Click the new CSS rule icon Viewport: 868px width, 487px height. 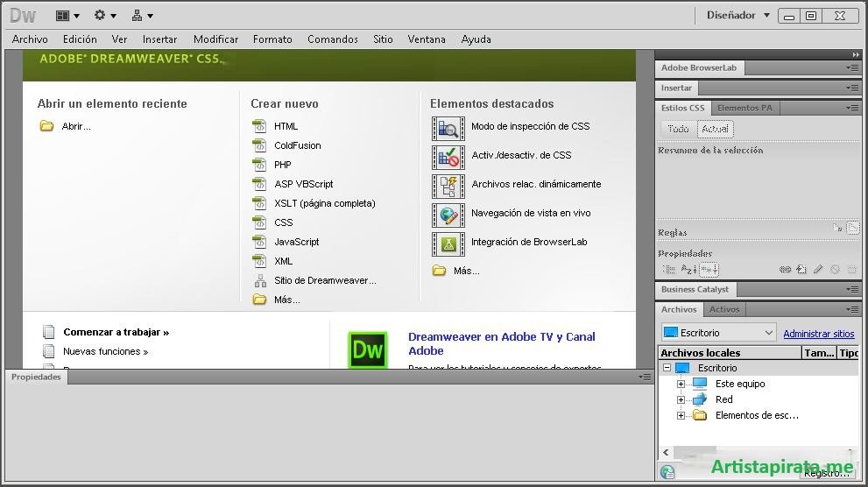801,270
